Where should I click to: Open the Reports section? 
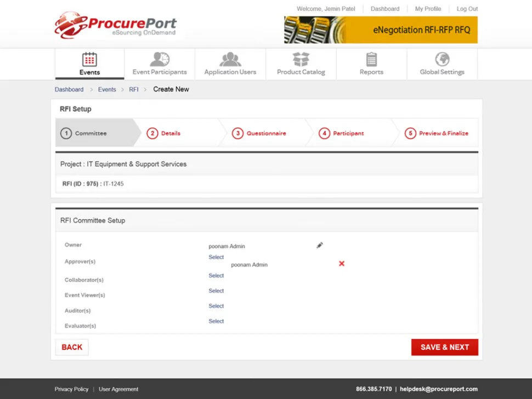click(371, 64)
